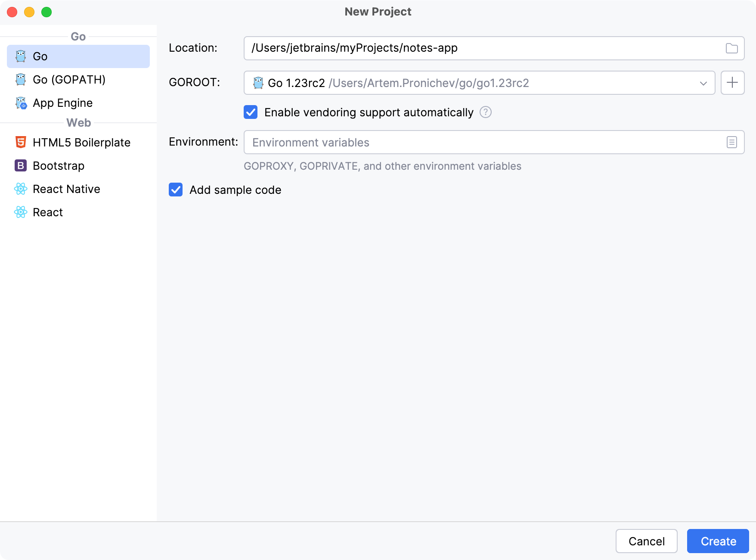Create the notes-app project
756x560 pixels.
pos(717,541)
